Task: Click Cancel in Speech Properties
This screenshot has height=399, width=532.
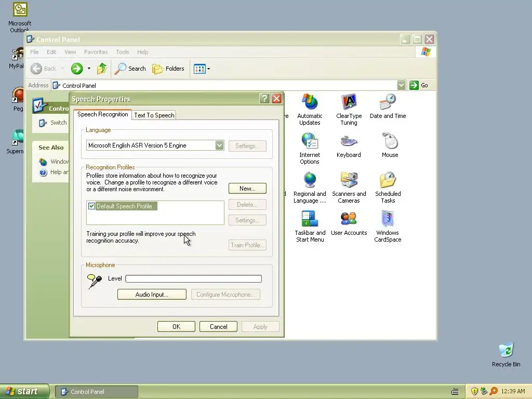Action: point(218,326)
